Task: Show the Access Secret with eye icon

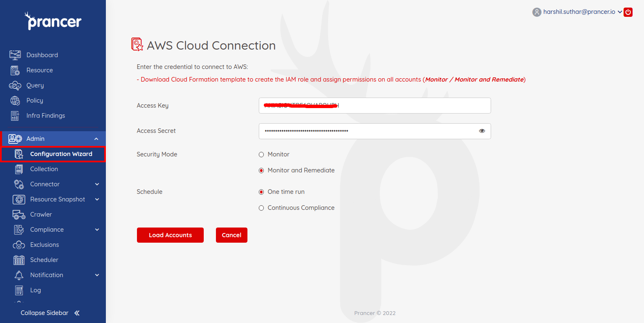Action: [x=482, y=131]
